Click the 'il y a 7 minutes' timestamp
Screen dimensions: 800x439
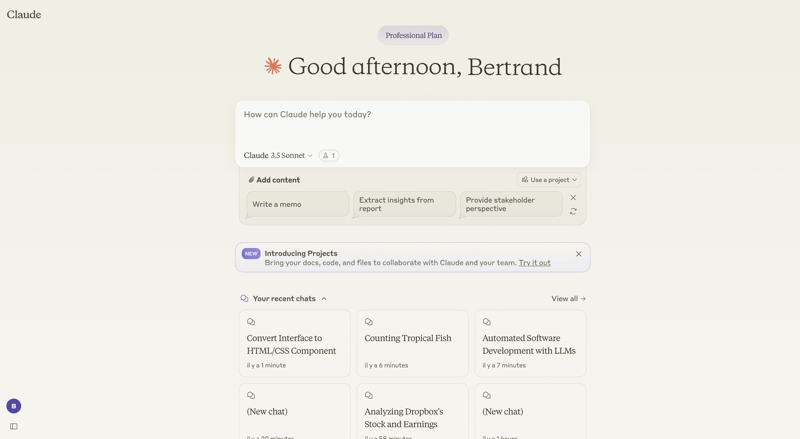coord(504,365)
